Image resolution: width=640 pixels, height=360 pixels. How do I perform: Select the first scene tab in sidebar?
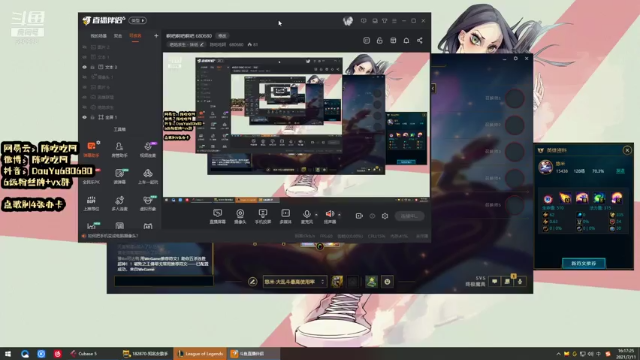click(x=98, y=36)
